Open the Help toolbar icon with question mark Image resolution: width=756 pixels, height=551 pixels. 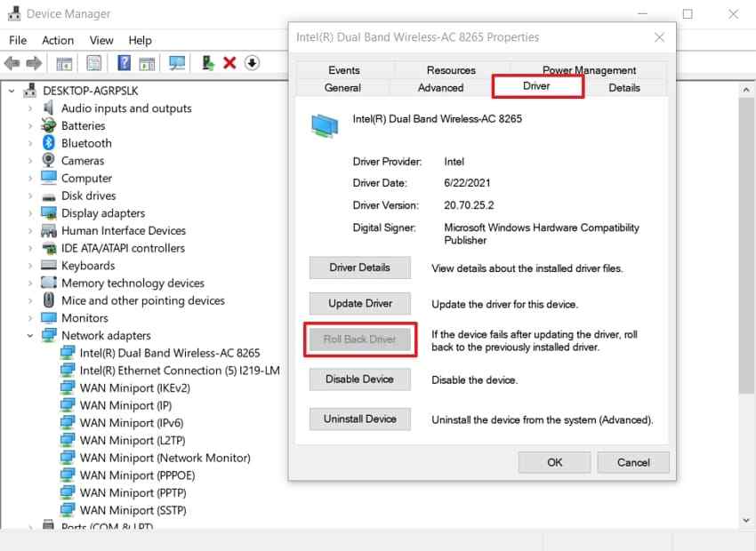click(x=124, y=62)
